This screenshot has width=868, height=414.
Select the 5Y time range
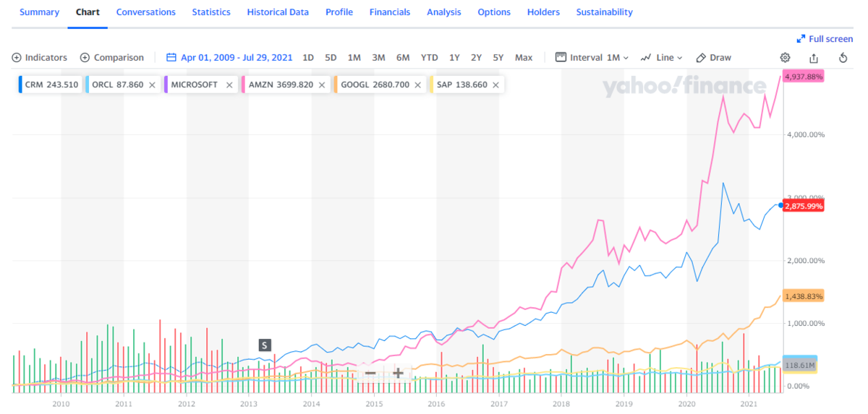coord(498,58)
